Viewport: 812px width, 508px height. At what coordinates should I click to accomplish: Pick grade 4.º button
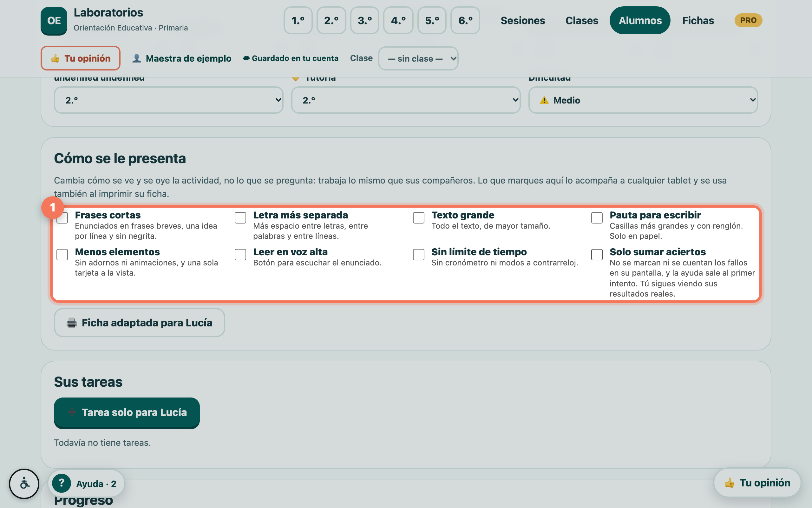(x=398, y=21)
